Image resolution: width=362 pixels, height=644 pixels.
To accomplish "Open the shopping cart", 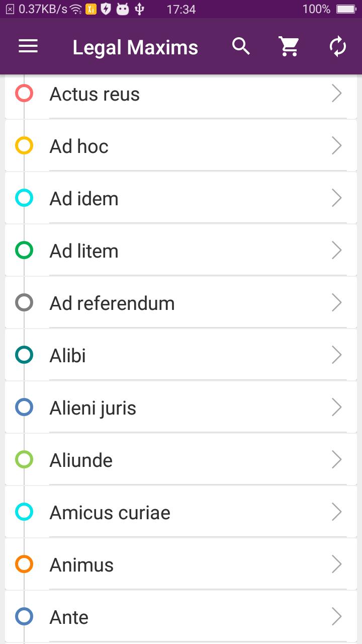I will click(x=289, y=47).
